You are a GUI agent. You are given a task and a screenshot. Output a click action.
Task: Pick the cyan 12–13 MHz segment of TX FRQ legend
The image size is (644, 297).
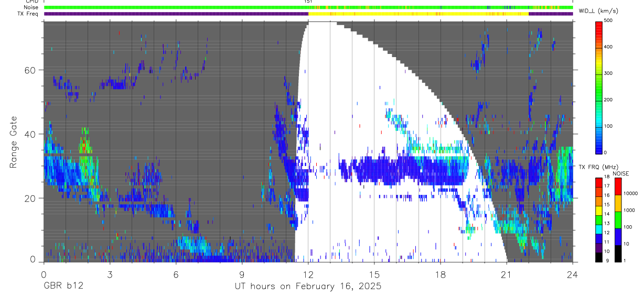coord(598,229)
